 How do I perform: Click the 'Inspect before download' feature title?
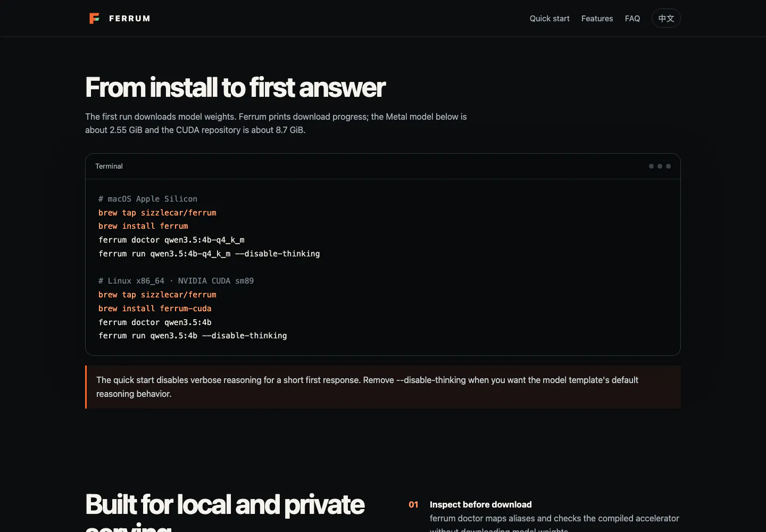click(x=481, y=504)
